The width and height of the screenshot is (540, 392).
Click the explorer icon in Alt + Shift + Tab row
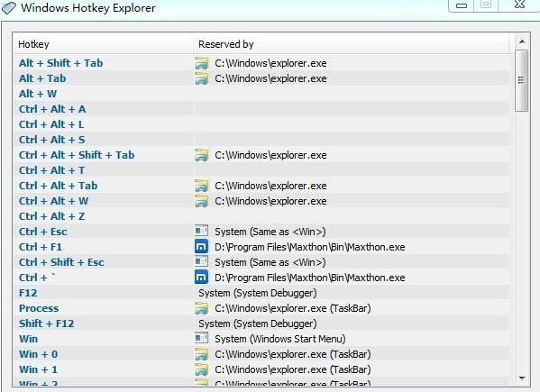pos(201,63)
